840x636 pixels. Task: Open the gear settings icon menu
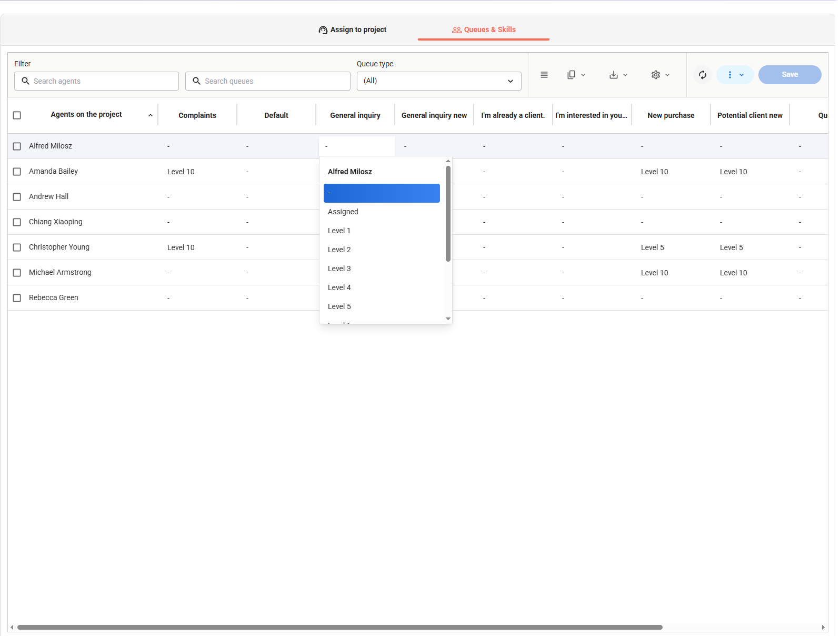click(660, 75)
